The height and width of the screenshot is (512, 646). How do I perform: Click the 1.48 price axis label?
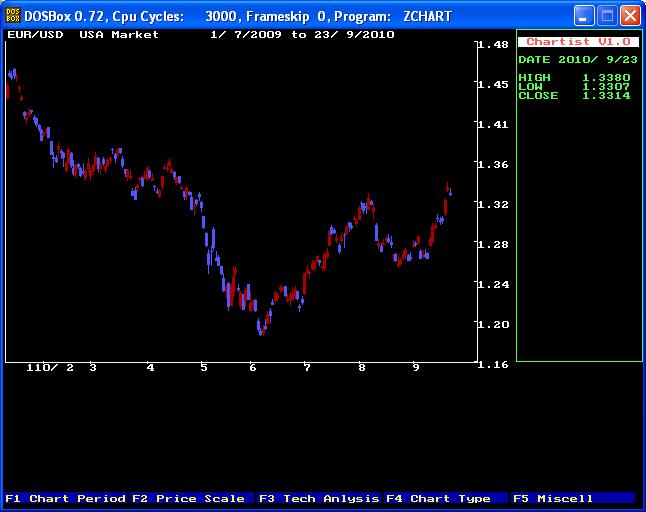(x=493, y=45)
